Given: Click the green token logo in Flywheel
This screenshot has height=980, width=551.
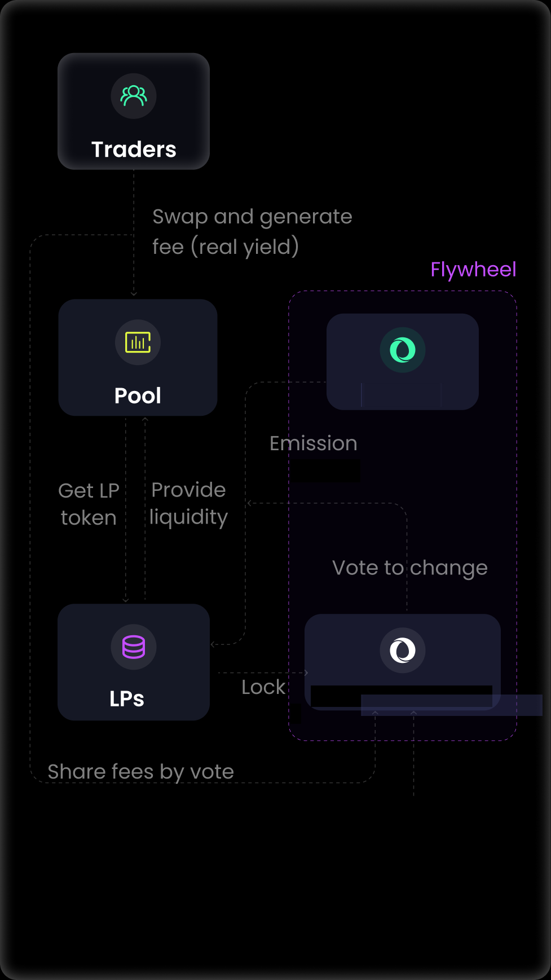Looking at the screenshot, I should (403, 350).
